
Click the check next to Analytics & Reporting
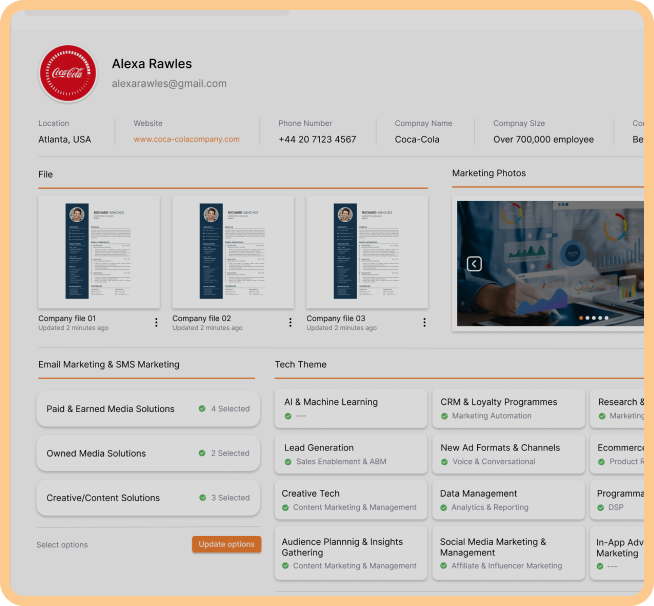click(x=444, y=508)
